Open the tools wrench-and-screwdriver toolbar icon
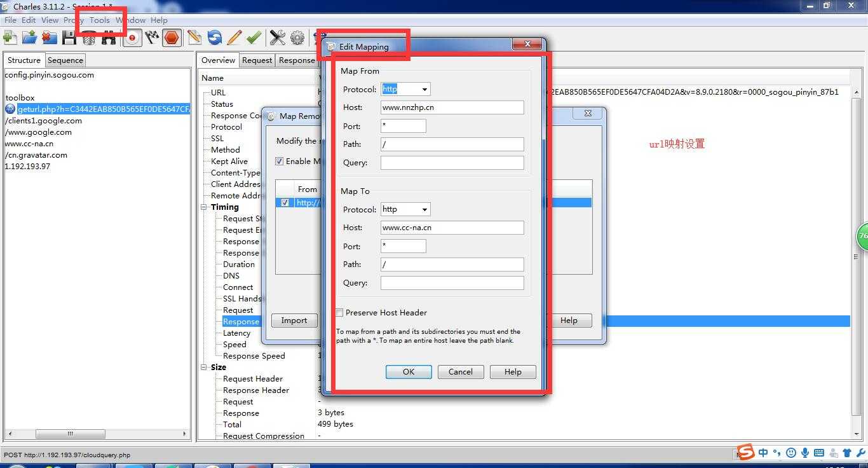The width and height of the screenshot is (868, 468). pos(278,38)
